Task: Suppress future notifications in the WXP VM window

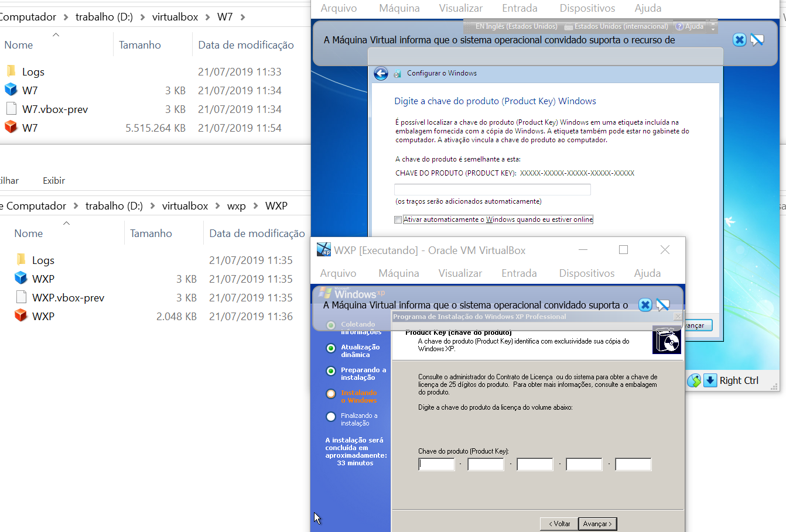Action: click(x=662, y=305)
